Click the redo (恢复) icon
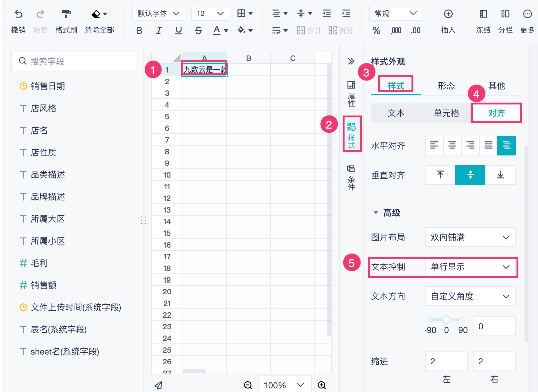538x392 pixels. [x=40, y=14]
